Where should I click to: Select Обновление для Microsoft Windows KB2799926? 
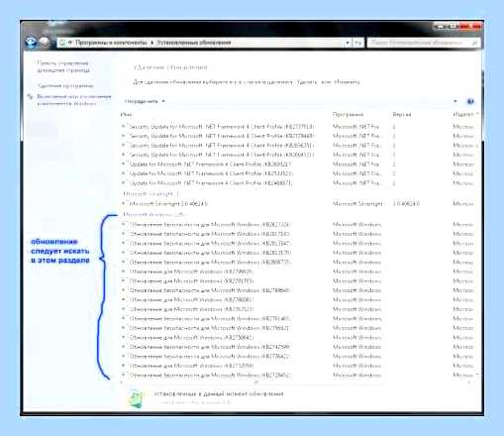pos(188,272)
